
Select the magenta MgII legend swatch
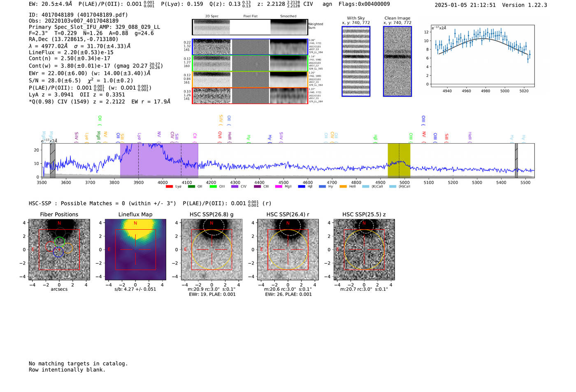click(x=279, y=187)
